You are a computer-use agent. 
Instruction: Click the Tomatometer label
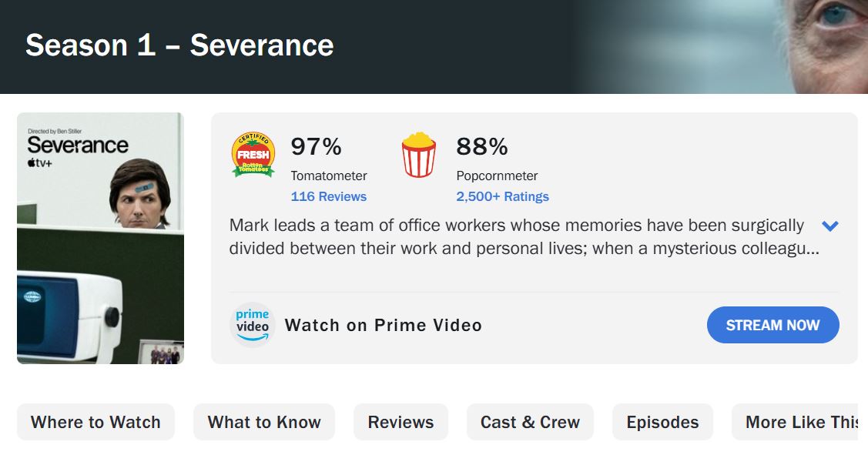click(329, 176)
